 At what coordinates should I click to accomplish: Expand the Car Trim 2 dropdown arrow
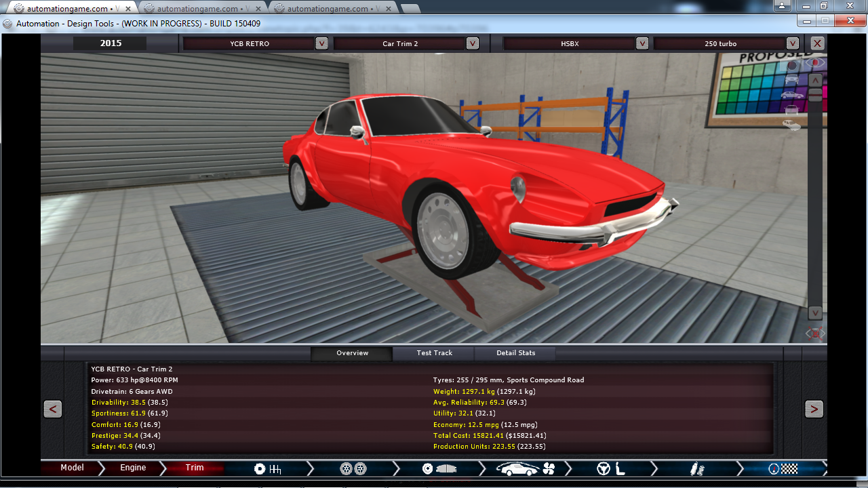pos(473,43)
